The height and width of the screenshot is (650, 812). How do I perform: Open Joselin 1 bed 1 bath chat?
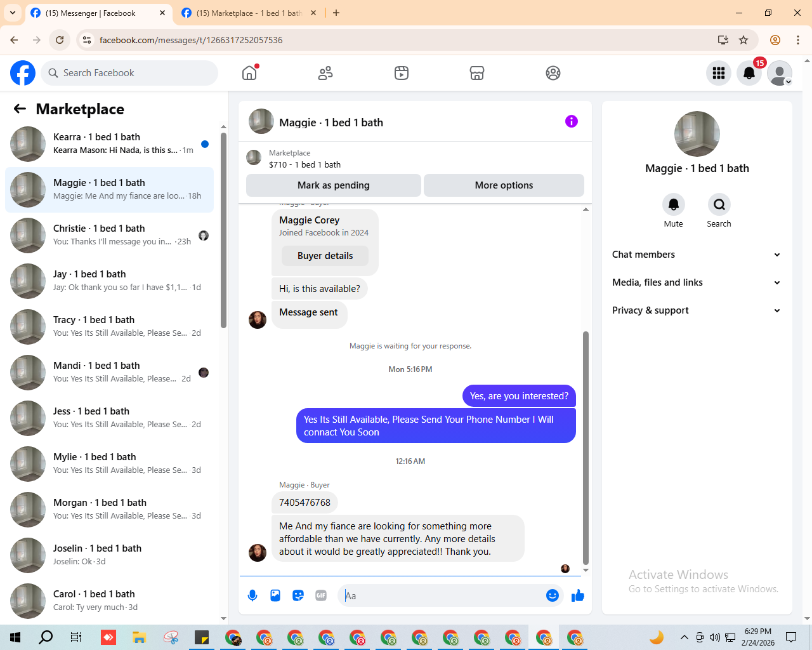tap(109, 555)
